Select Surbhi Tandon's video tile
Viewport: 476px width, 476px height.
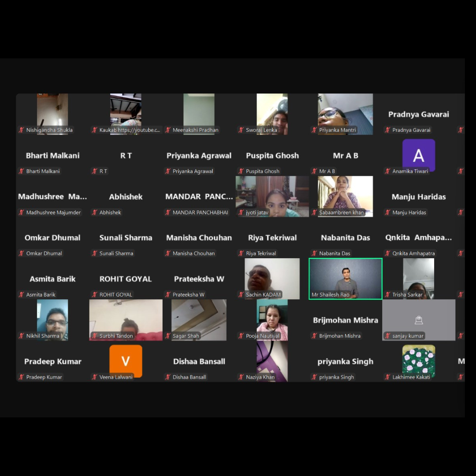tap(126, 320)
